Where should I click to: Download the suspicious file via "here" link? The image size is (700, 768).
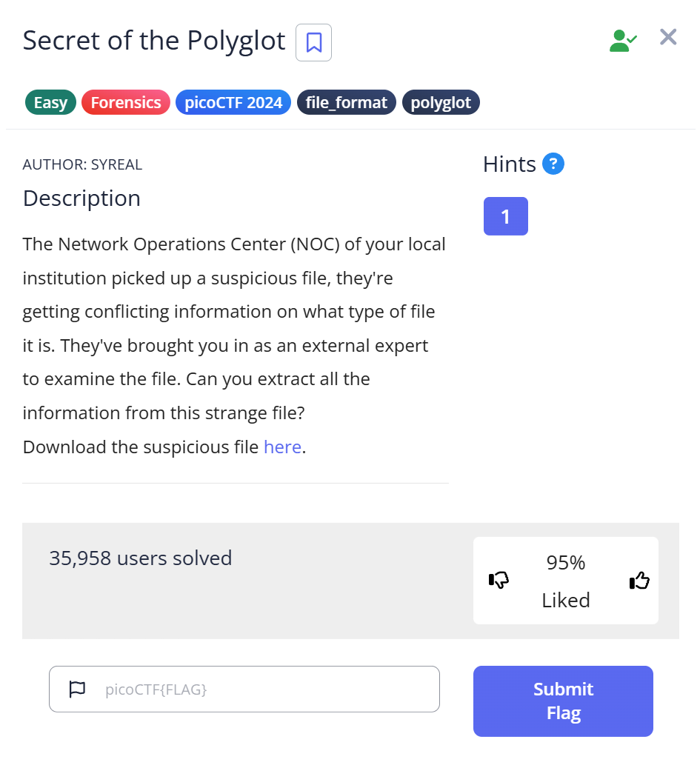point(282,447)
